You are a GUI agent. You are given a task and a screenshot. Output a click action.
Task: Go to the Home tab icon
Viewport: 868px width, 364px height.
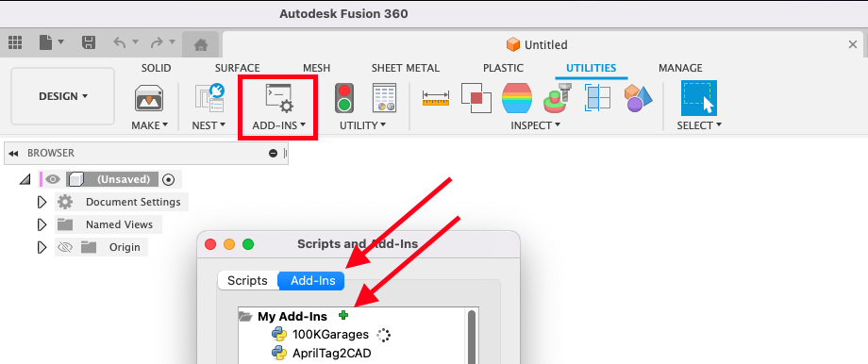click(x=200, y=44)
